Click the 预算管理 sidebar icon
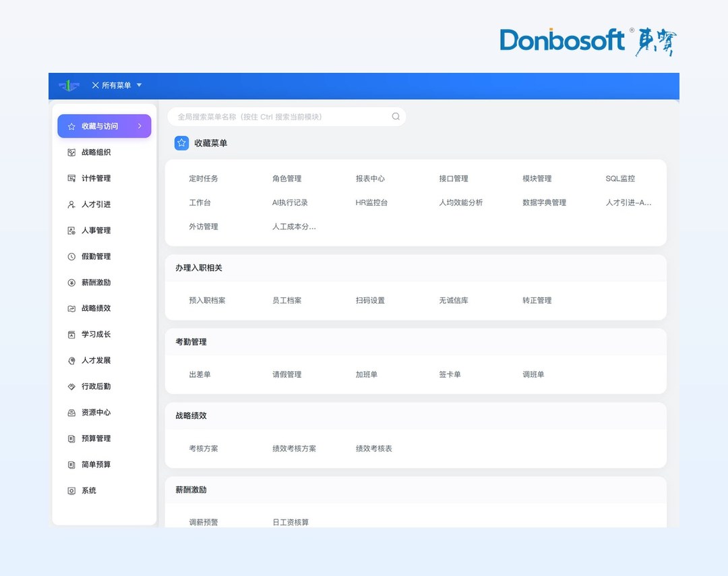The width and height of the screenshot is (728, 576). click(x=71, y=438)
